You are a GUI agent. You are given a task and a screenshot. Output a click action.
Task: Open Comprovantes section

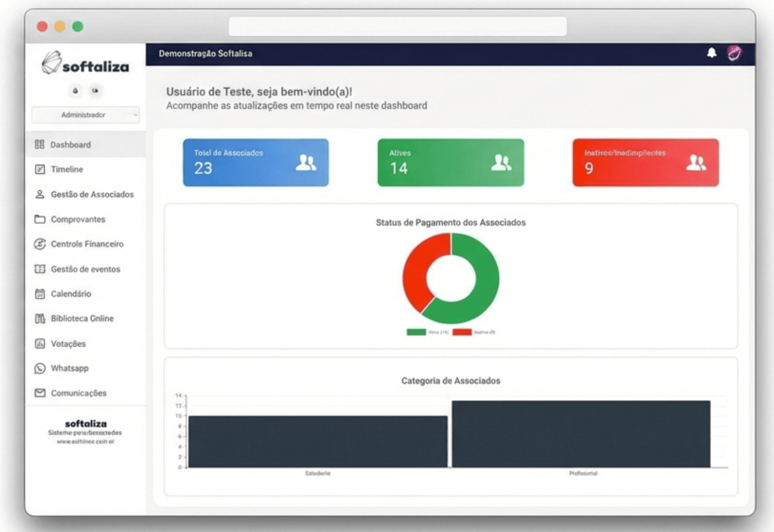coord(86,219)
